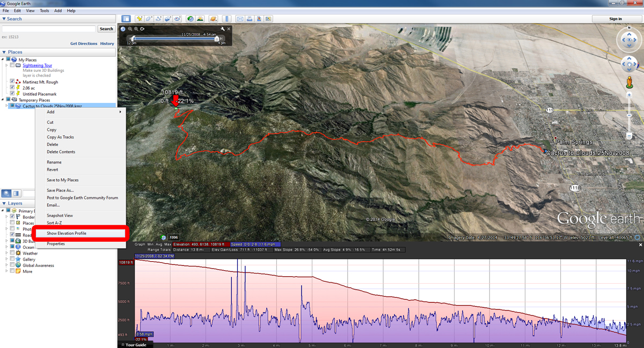Click the navigation zoom slider track
The height and width of the screenshot is (348, 644).
pos(629,115)
